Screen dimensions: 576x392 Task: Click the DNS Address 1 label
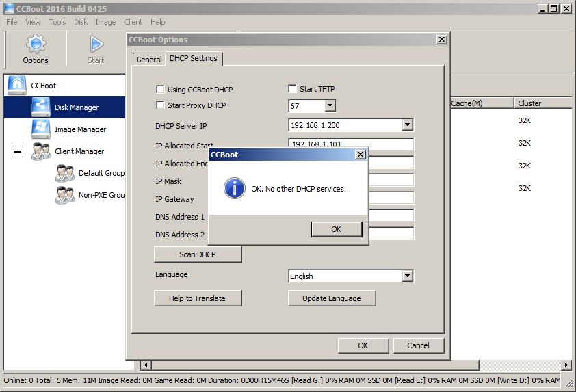(x=180, y=217)
